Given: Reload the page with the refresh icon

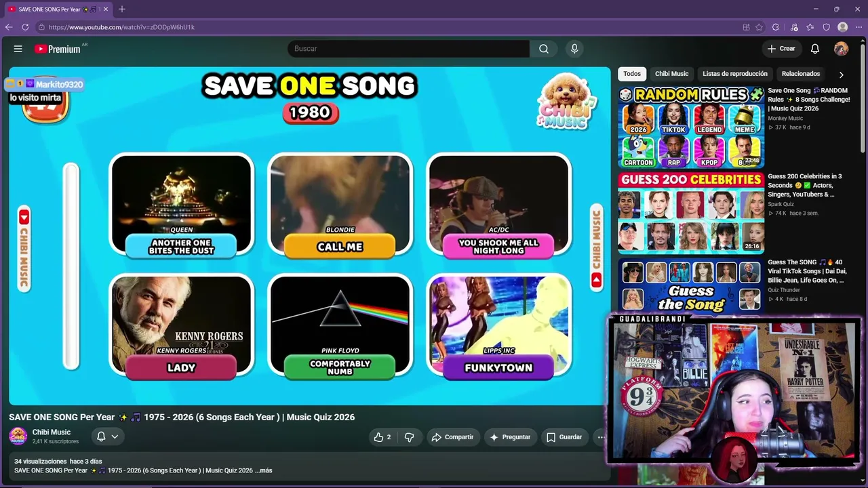Looking at the screenshot, I should coord(25,27).
